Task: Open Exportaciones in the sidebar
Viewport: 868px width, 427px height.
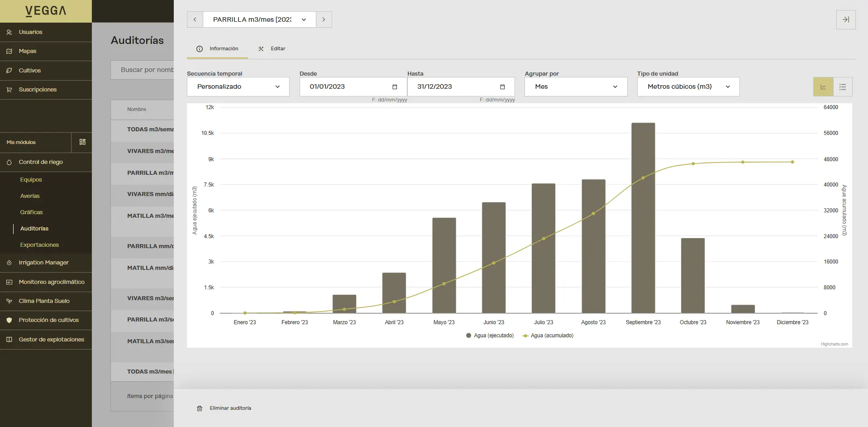Action: (x=39, y=245)
